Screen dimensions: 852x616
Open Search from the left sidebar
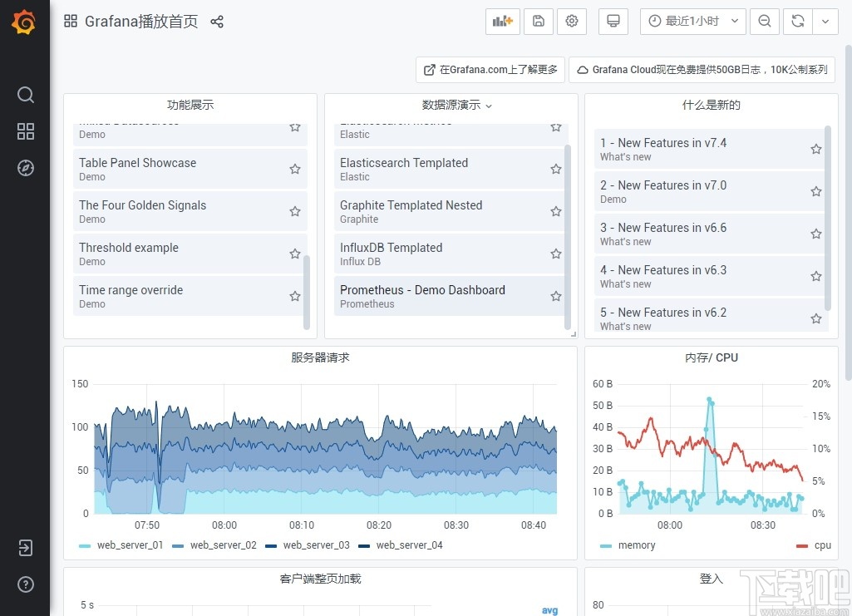[x=25, y=95]
